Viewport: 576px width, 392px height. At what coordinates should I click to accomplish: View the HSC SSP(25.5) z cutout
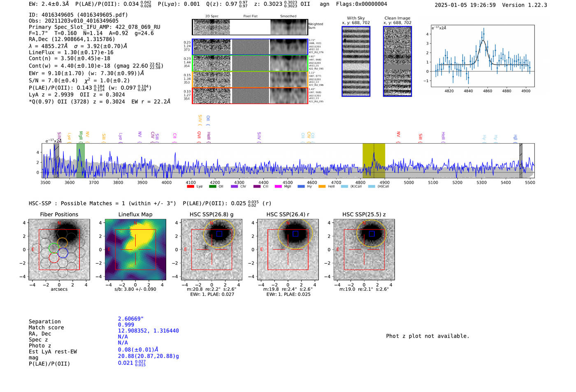(364, 249)
